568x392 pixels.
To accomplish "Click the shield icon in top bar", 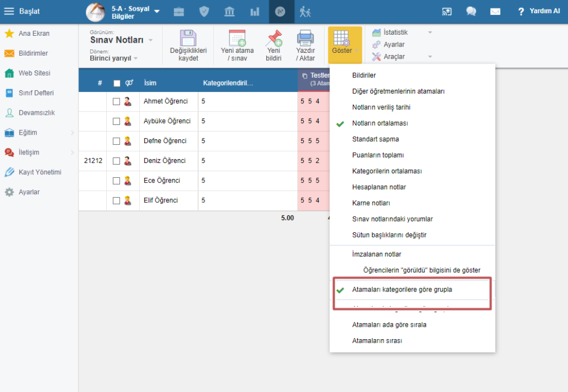I will click(x=204, y=11).
